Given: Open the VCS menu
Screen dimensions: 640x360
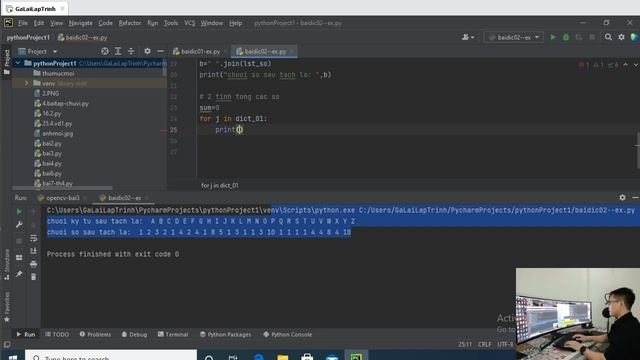Looking at the screenshot, I should click(189, 23).
